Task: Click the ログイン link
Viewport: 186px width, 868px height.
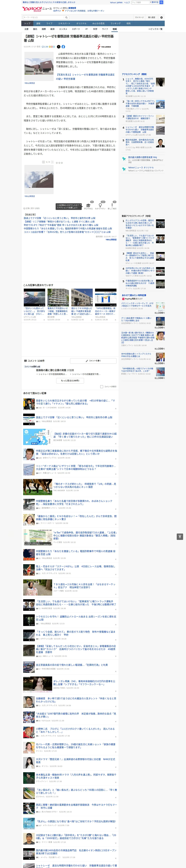Action: (57, 11)
